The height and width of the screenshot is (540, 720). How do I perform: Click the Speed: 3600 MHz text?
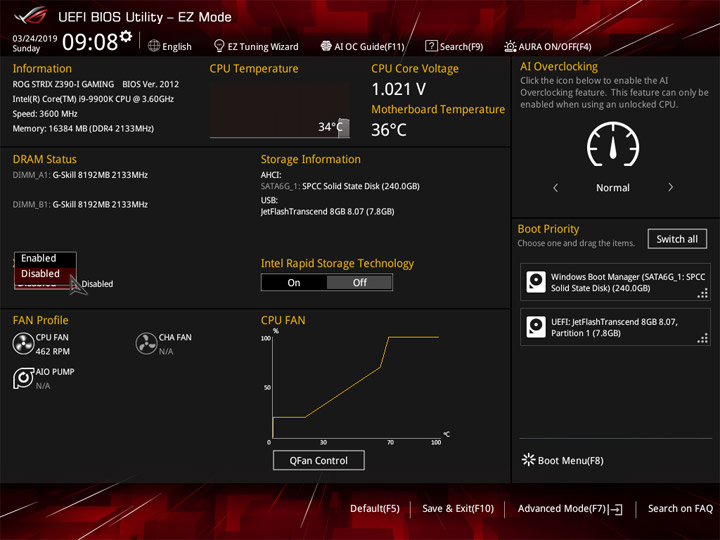pos(45,114)
